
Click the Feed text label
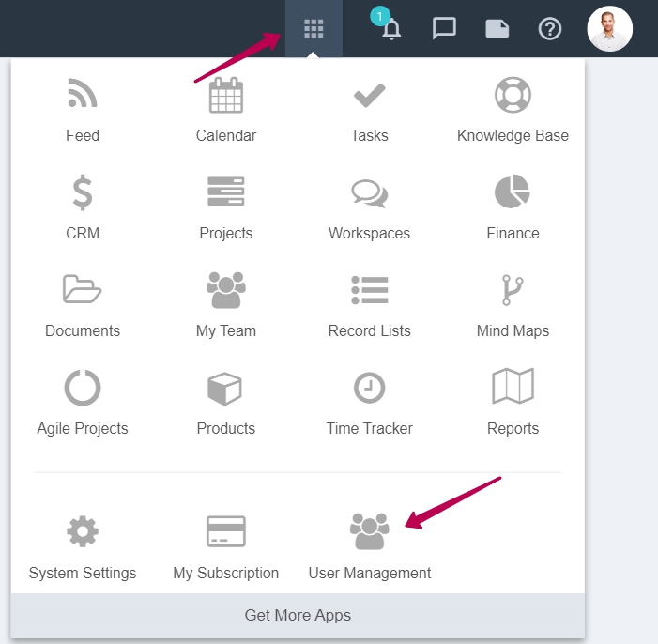pyautogui.click(x=83, y=135)
